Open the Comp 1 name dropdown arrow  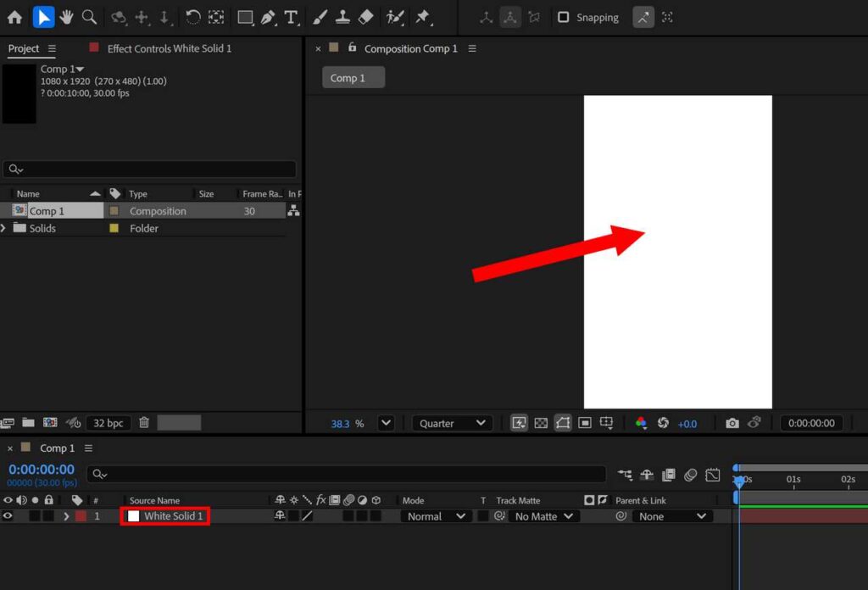pos(81,70)
